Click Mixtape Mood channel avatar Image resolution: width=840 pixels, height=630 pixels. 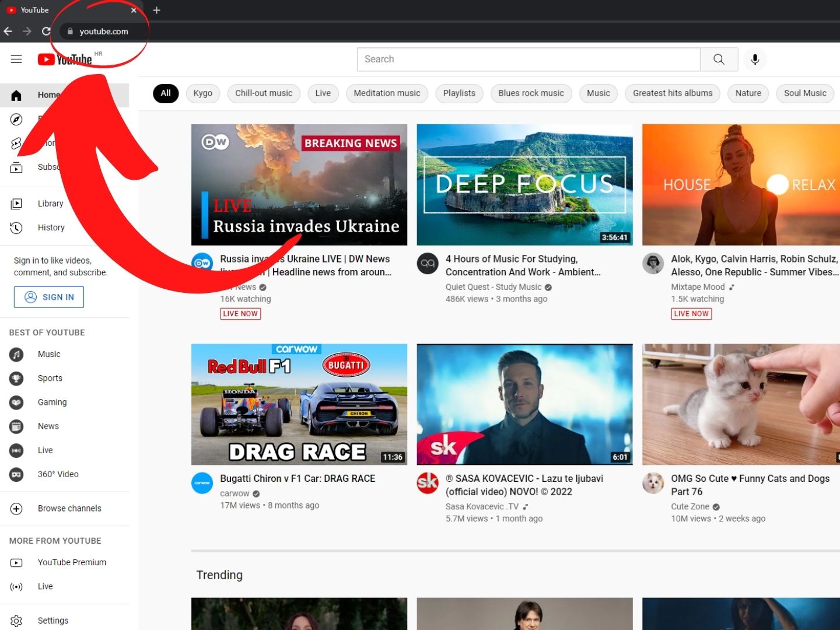[653, 264]
